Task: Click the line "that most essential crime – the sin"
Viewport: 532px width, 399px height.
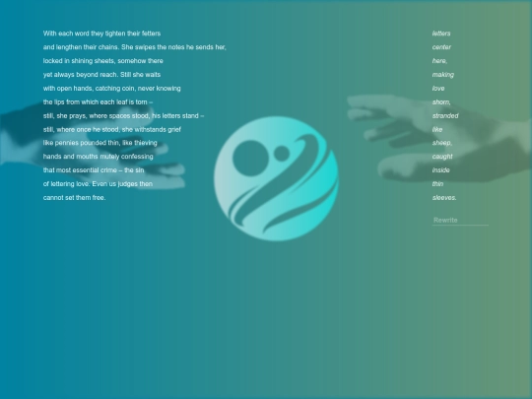Action: click(x=94, y=170)
